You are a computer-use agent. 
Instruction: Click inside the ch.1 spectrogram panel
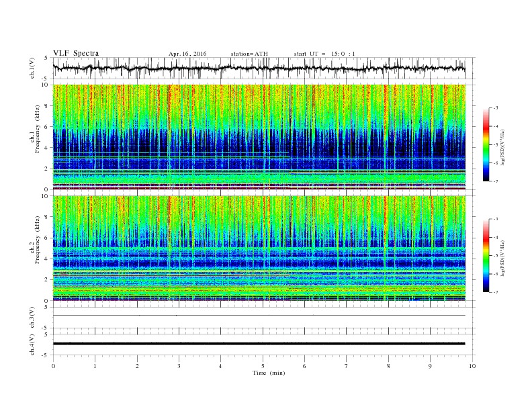pyautogui.click(x=259, y=137)
